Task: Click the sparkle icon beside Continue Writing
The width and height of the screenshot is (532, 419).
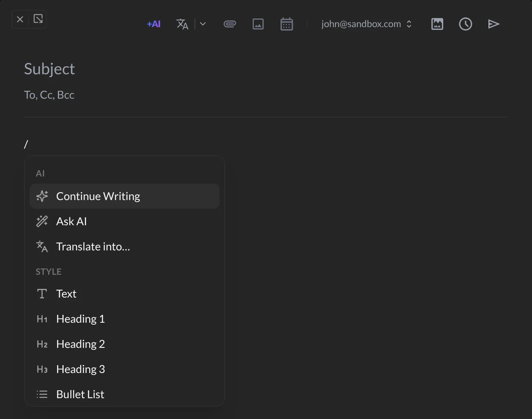Action: coord(42,196)
